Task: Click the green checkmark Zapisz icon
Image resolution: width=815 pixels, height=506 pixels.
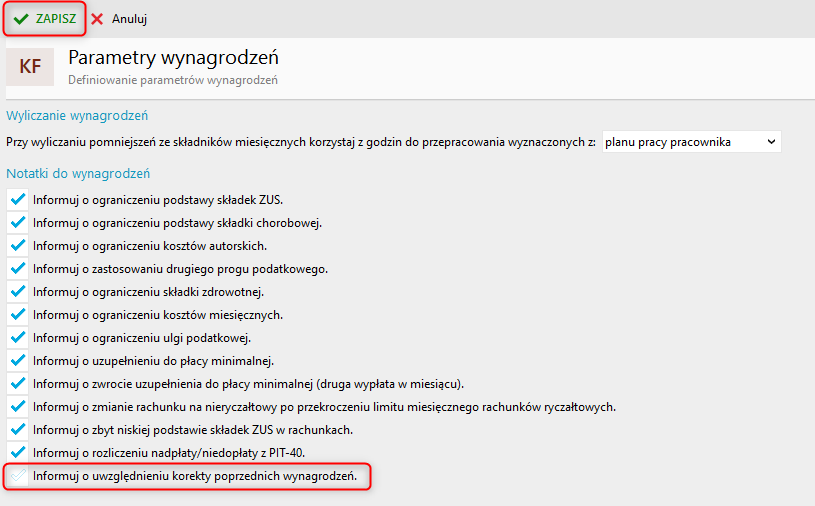Action: [21, 19]
